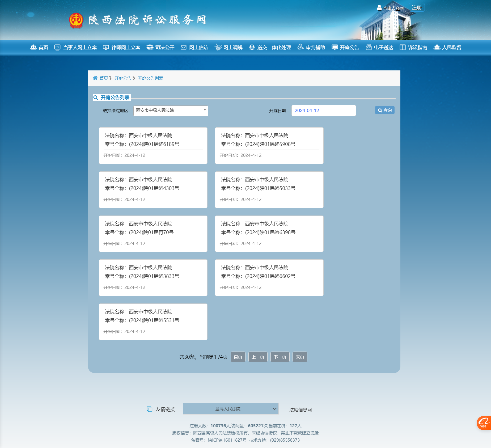Click the envelope icon for 网上信访

point(184,47)
